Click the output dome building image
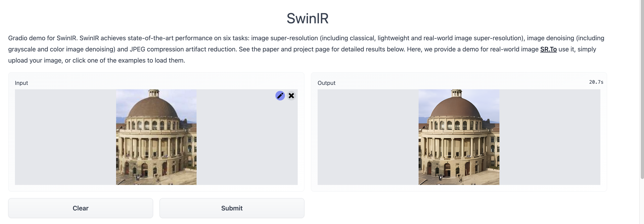This screenshot has width=644, height=224. pyautogui.click(x=459, y=137)
